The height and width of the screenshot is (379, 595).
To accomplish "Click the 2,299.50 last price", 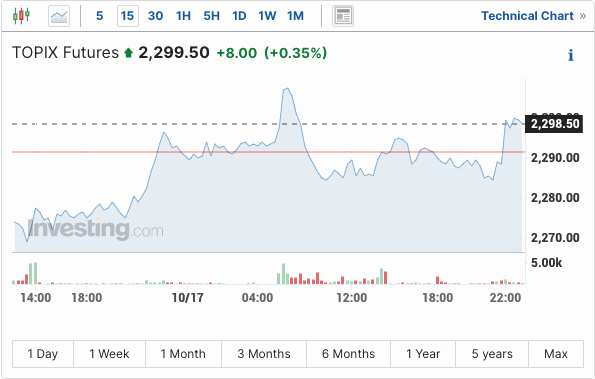I will (x=174, y=53).
